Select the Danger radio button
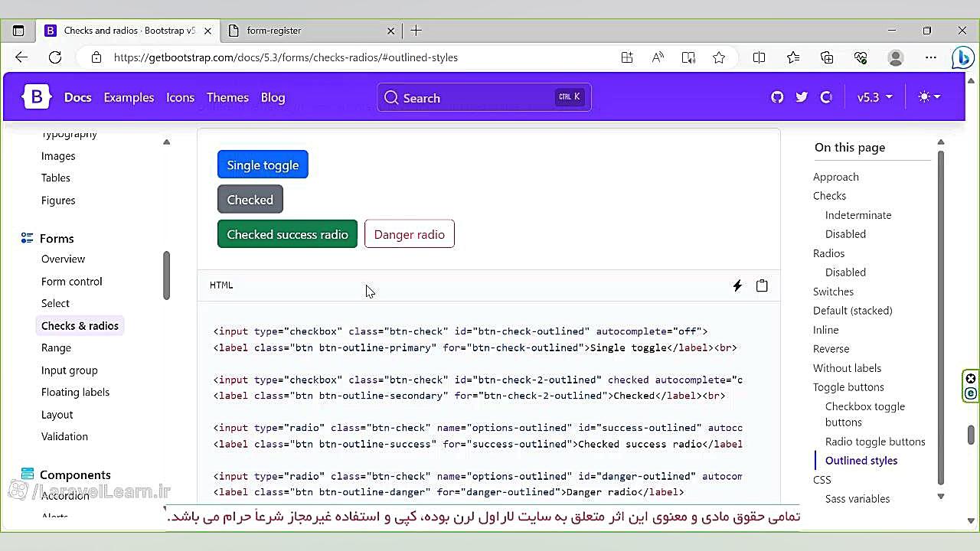 [410, 234]
